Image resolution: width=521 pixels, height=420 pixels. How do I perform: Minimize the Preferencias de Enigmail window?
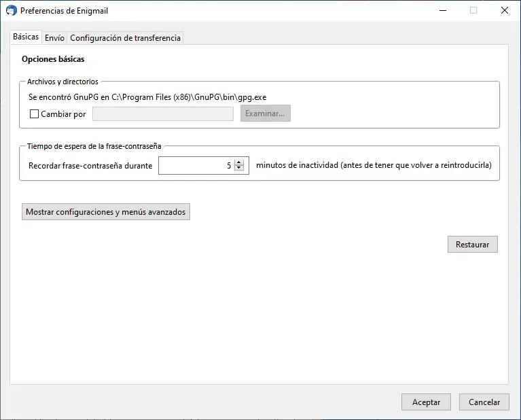[442, 11]
